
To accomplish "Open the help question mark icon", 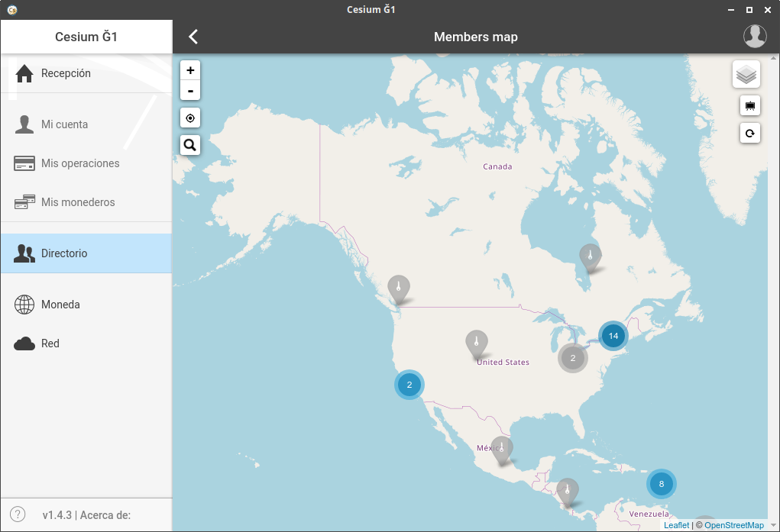I will click(18, 514).
